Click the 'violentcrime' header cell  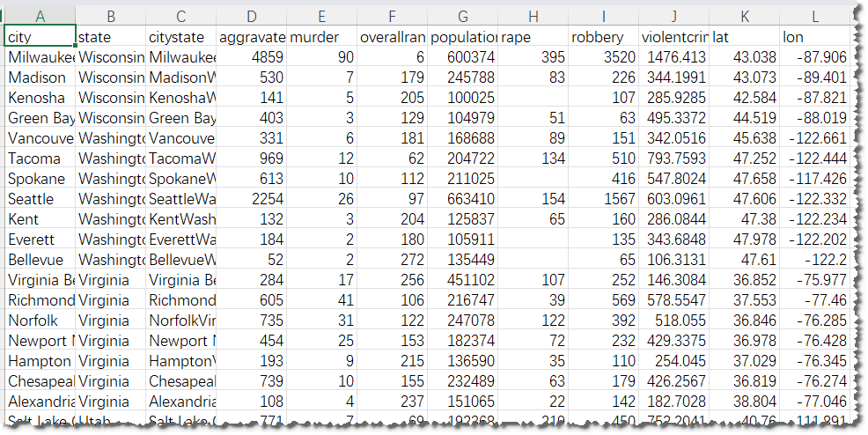(673, 37)
